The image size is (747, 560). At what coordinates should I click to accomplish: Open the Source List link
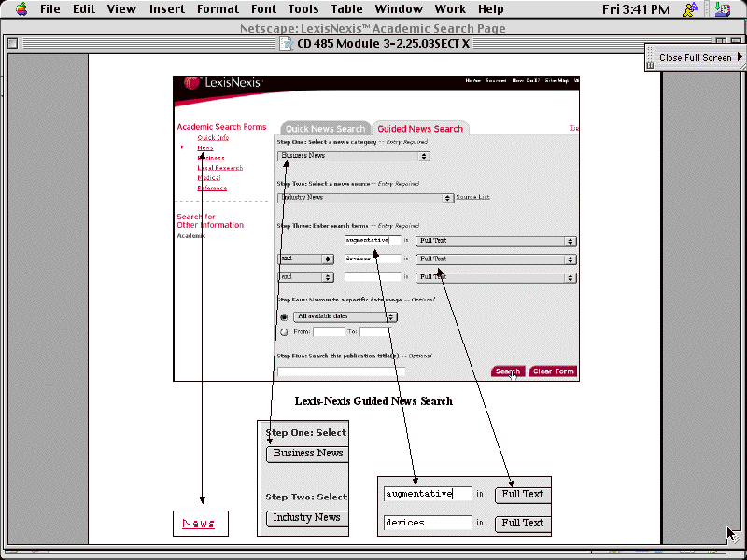coord(472,197)
